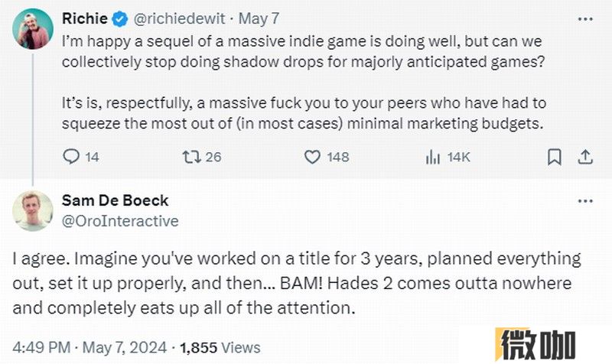Like Richie's tweet with the heart icon

[312, 157]
